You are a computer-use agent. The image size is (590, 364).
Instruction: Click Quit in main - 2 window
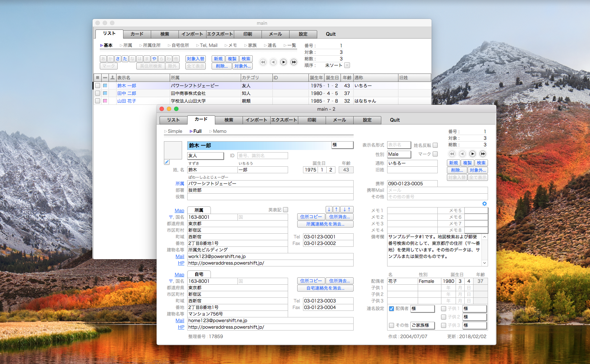(395, 120)
